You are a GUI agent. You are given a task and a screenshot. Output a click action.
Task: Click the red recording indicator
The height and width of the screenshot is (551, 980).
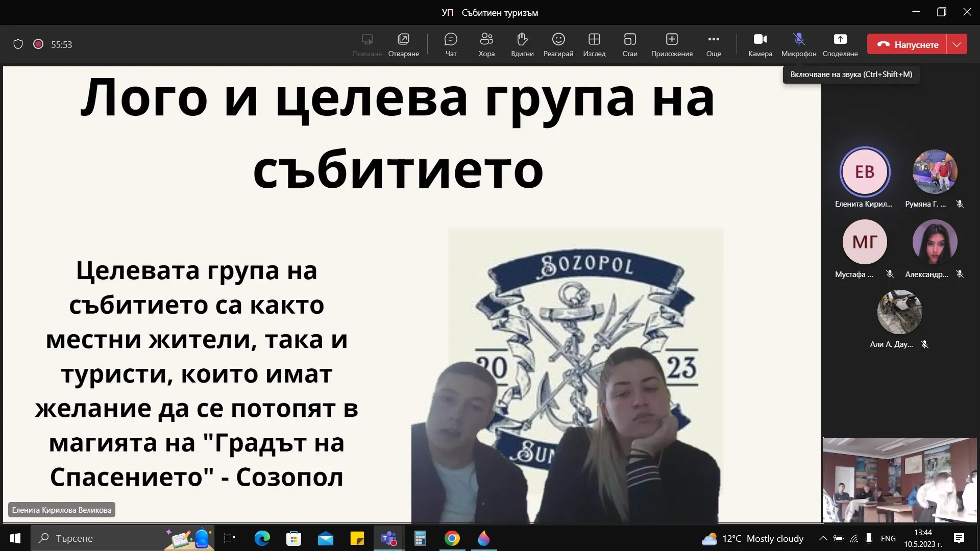click(38, 44)
